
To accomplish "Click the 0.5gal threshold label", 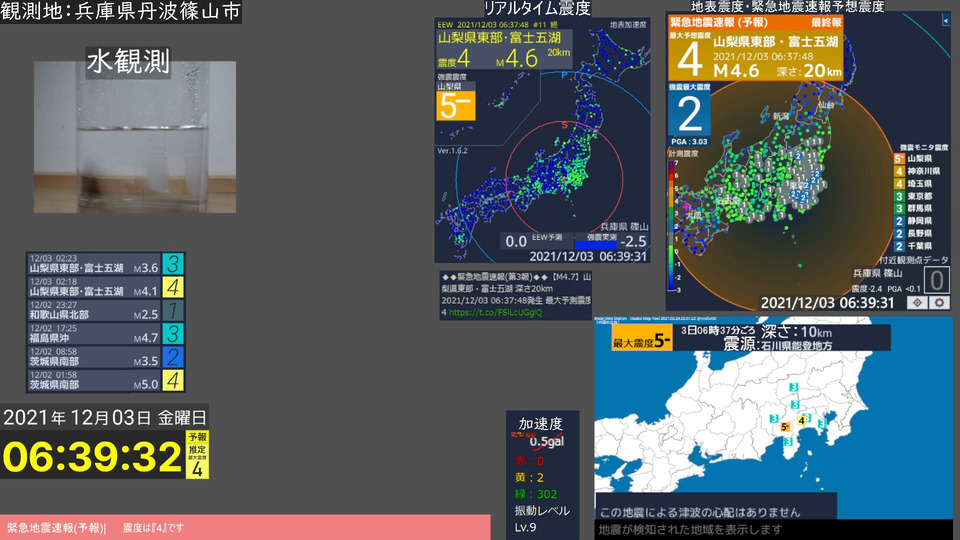I will pyautogui.click(x=546, y=441).
